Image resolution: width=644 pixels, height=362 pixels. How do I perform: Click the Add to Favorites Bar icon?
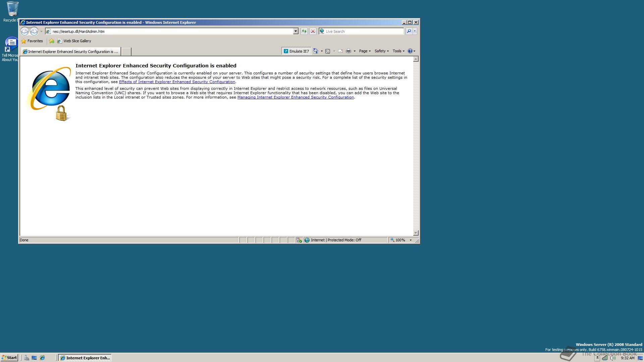tap(52, 41)
